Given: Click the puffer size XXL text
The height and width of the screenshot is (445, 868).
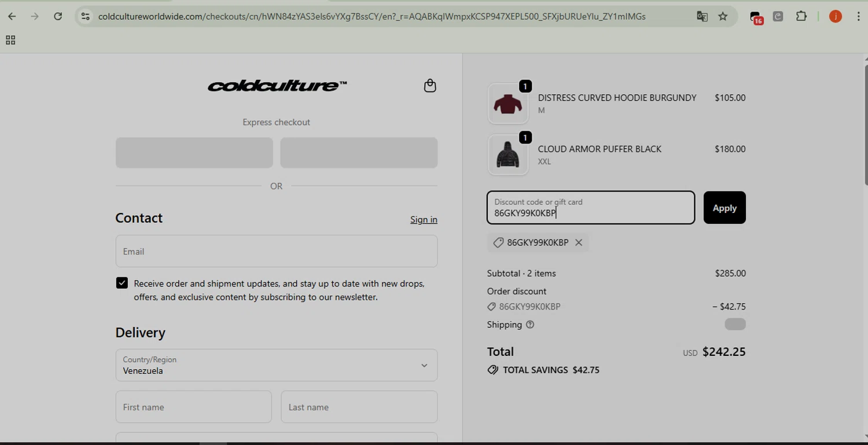Looking at the screenshot, I should pyautogui.click(x=545, y=161).
